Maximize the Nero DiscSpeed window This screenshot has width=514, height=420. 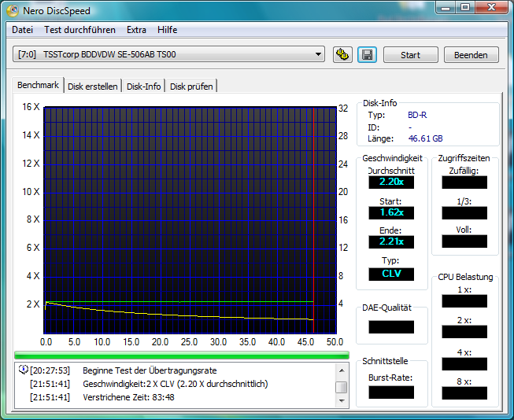point(465,7)
